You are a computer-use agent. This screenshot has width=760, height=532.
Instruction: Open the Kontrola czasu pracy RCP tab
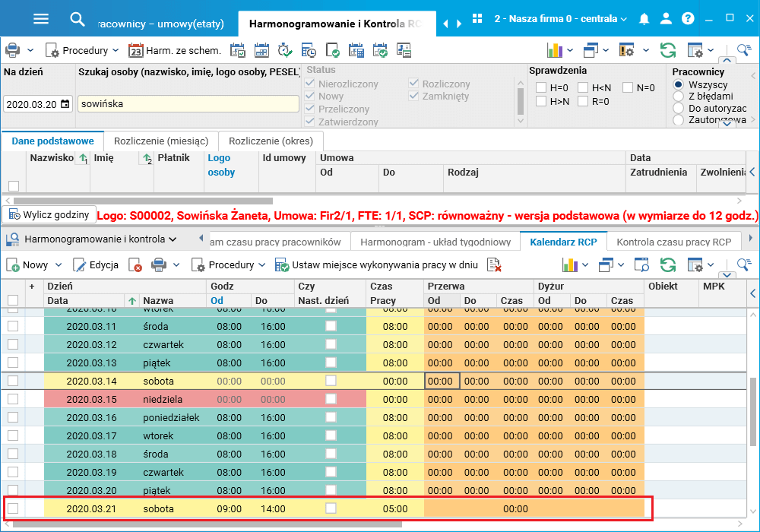coord(673,242)
